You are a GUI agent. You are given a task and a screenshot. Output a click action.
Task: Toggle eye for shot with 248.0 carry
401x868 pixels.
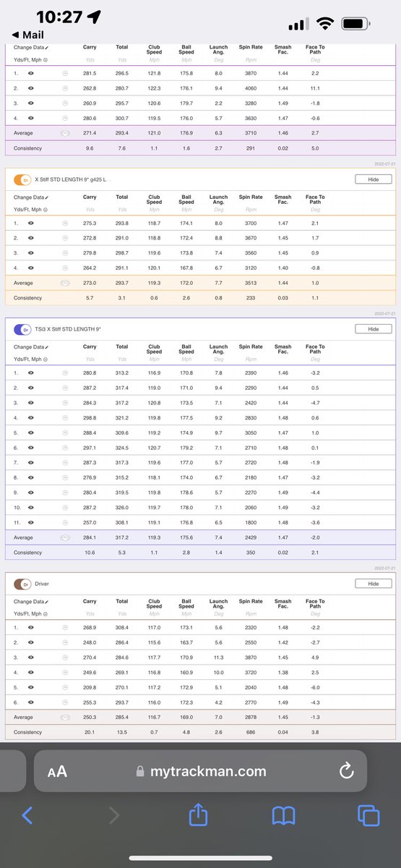coord(31,642)
